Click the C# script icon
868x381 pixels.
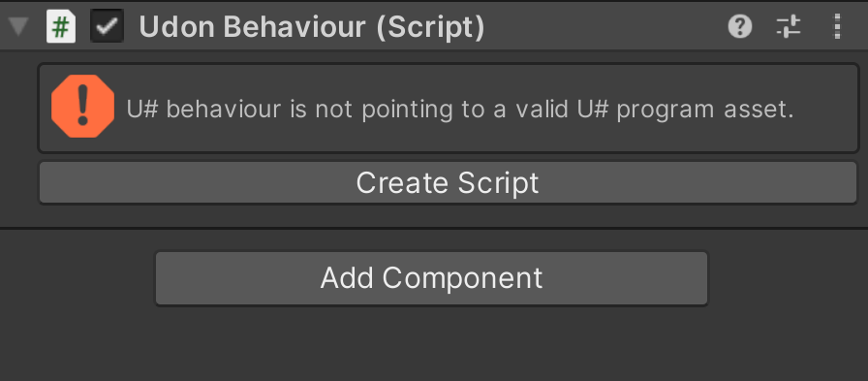60,26
